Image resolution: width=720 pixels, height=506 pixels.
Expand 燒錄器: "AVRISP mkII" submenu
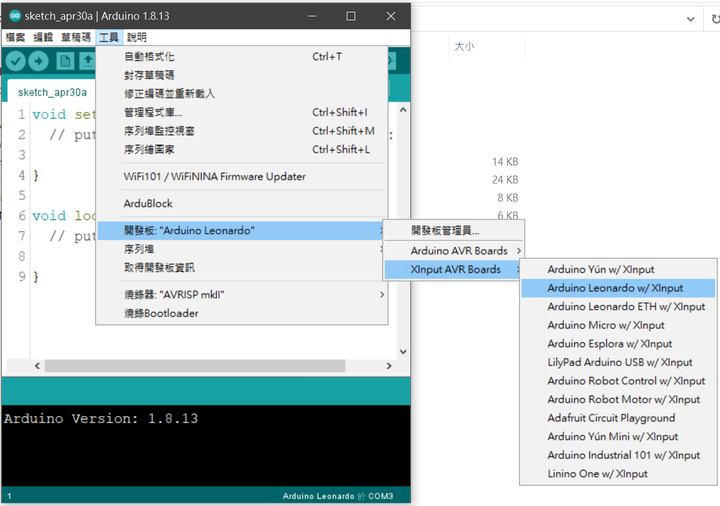coord(242,295)
